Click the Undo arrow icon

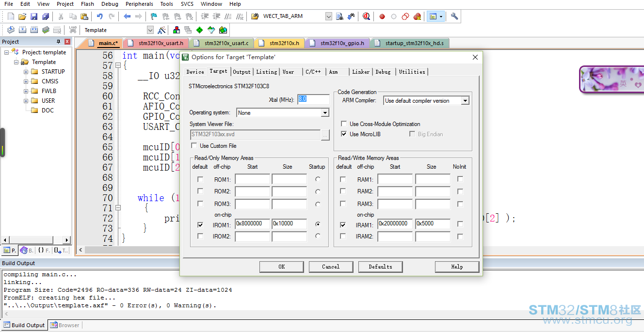tap(99, 16)
